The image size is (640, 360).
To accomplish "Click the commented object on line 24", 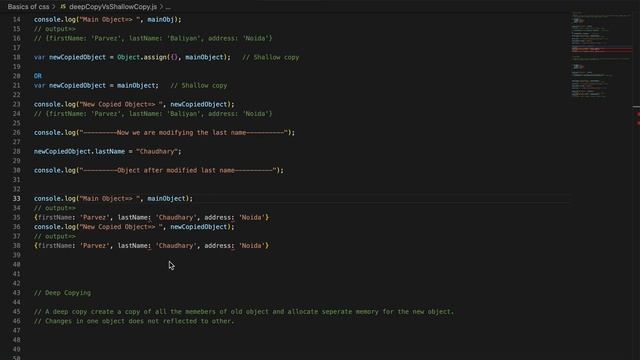I will coord(153,113).
